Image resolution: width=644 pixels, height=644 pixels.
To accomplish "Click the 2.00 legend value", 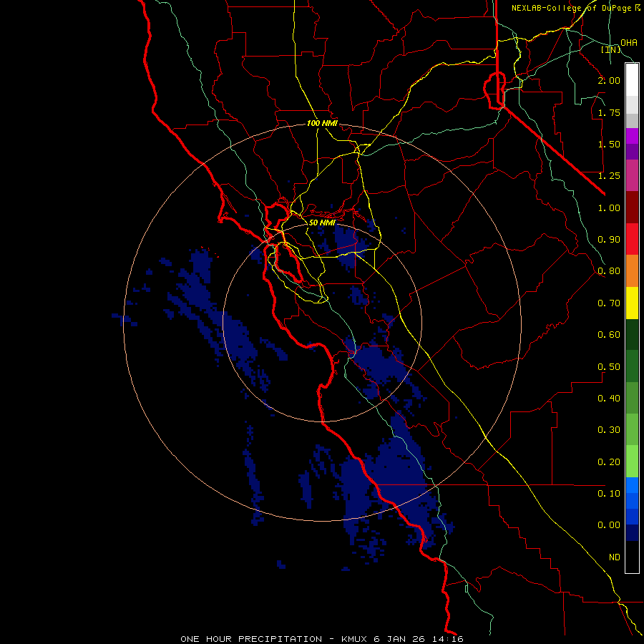I will (609, 80).
